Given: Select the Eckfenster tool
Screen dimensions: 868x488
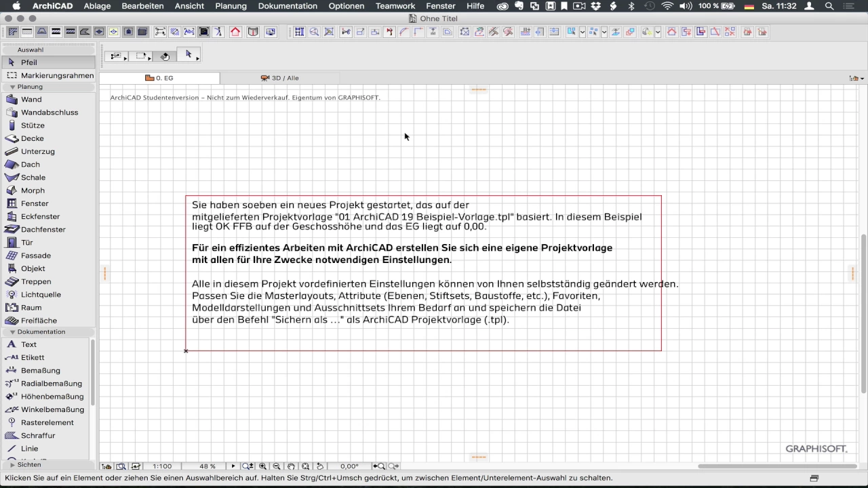Looking at the screenshot, I should coord(47,217).
